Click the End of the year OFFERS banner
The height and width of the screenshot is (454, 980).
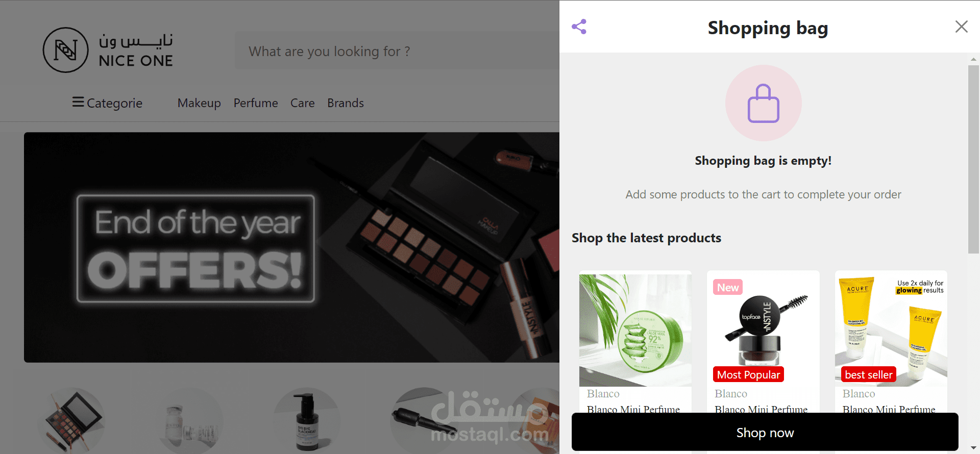click(x=291, y=247)
